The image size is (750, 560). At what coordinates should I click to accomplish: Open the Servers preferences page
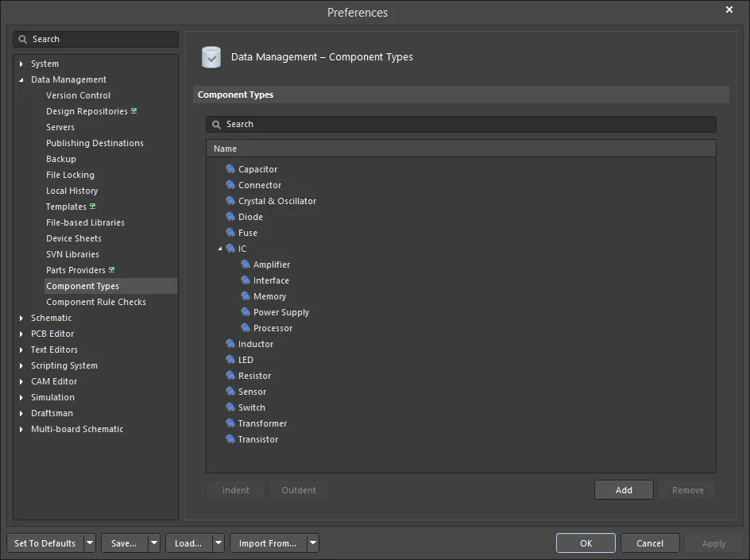pos(60,127)
